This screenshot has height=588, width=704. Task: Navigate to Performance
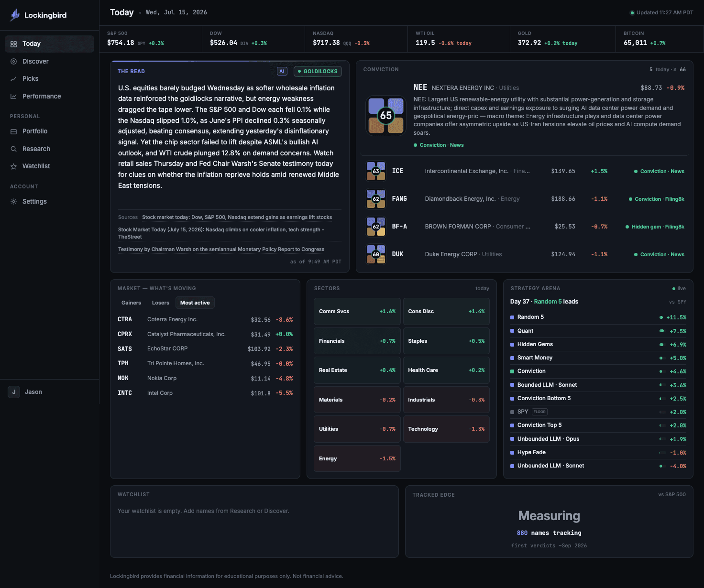pyautogui.click(x=49, y=96)
